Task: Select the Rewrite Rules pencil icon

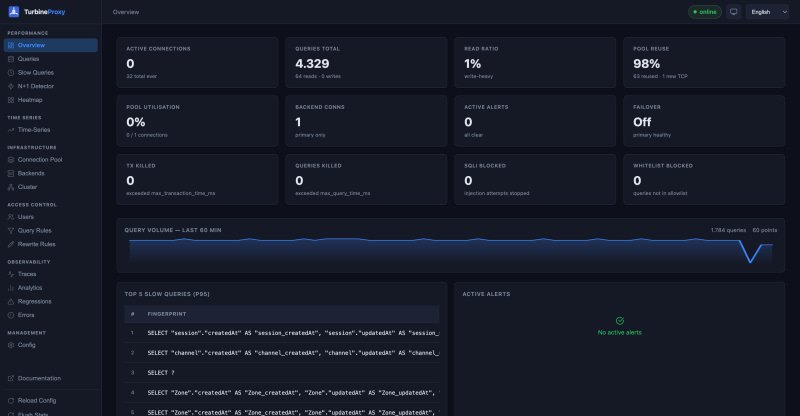Action: 11,244
